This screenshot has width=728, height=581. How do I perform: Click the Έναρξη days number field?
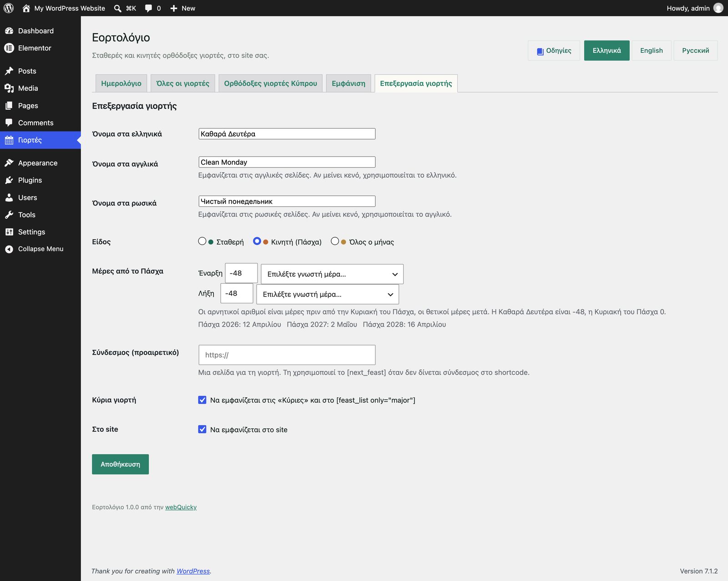pyautogui.click(x=241, y=273)
